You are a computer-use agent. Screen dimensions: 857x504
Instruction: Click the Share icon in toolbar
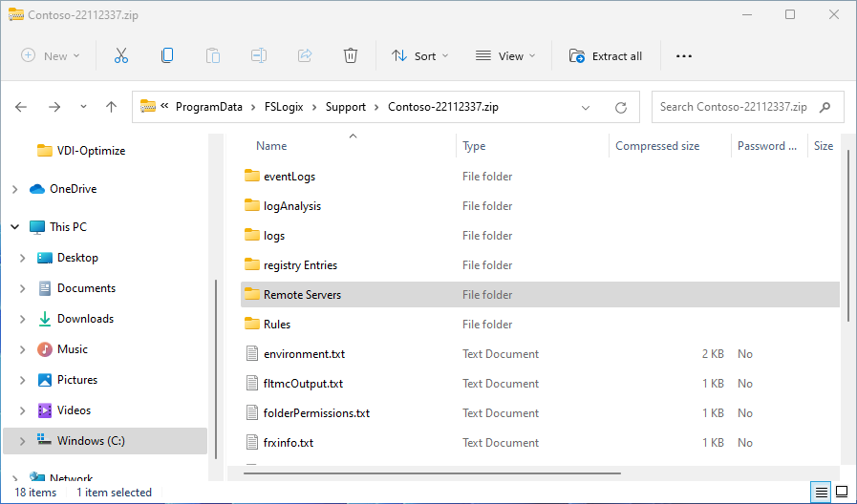click(x=305, y=55)
